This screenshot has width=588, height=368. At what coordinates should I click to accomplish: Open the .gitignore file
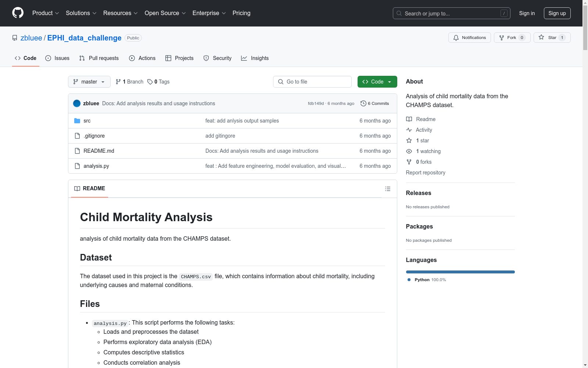click(94, 136)
